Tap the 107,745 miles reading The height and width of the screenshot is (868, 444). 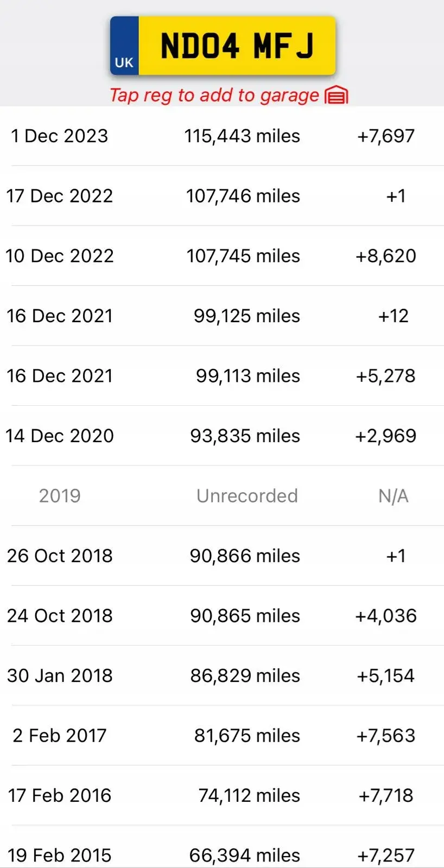click(243, 256)
